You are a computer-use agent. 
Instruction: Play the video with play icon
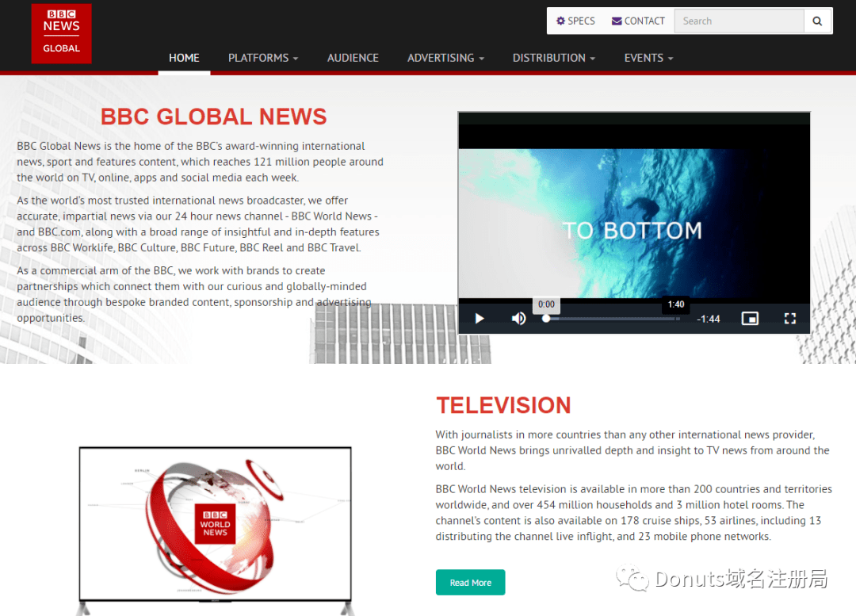[x=480, y=319]
